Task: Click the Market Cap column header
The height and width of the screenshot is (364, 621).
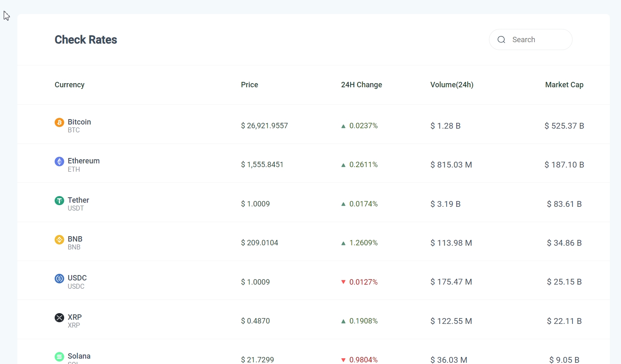Action: (564, 85)
